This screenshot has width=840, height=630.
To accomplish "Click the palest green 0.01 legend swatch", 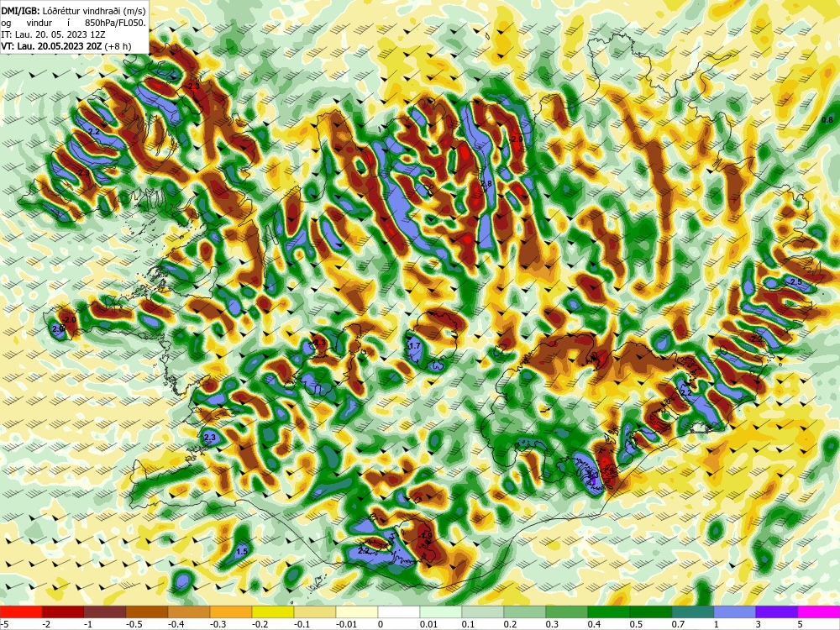I will (441, 612).
